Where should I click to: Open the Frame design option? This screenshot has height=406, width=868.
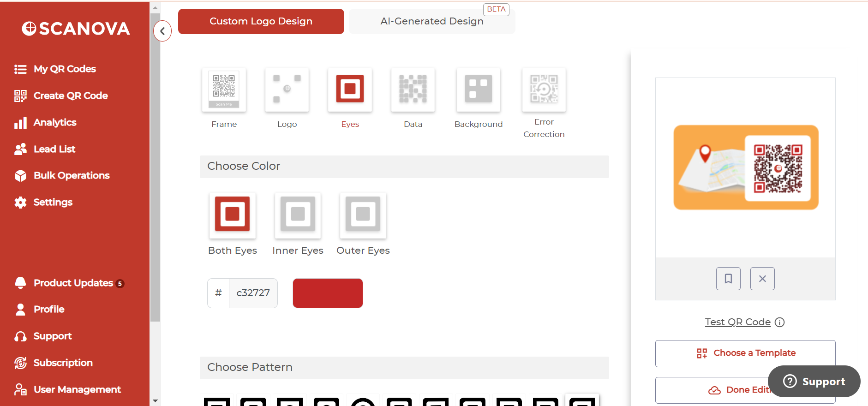[224, 90]
